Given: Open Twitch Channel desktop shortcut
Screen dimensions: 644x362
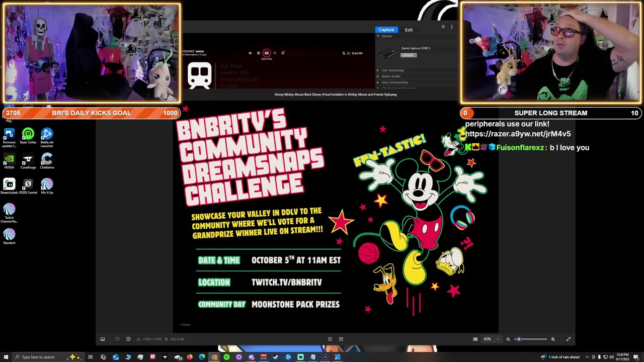Looking at the screenshot, I should point(9,214).
